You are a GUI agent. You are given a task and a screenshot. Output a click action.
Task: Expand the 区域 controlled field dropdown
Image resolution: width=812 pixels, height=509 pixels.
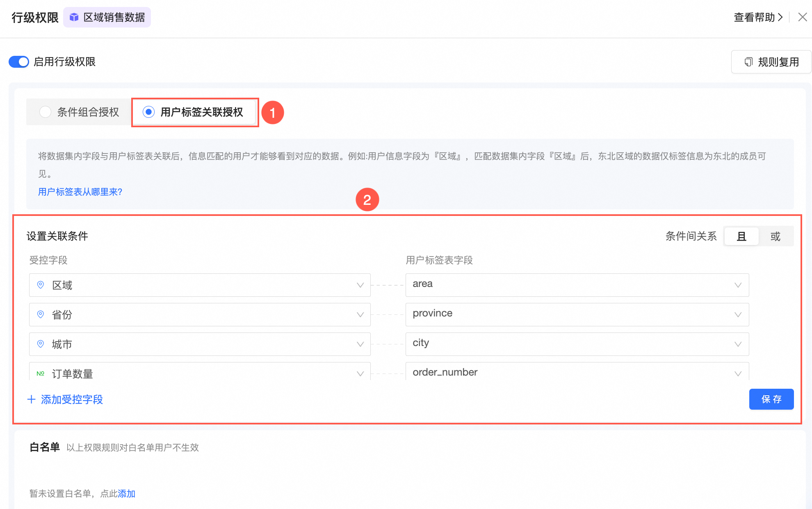coord(360,285)
